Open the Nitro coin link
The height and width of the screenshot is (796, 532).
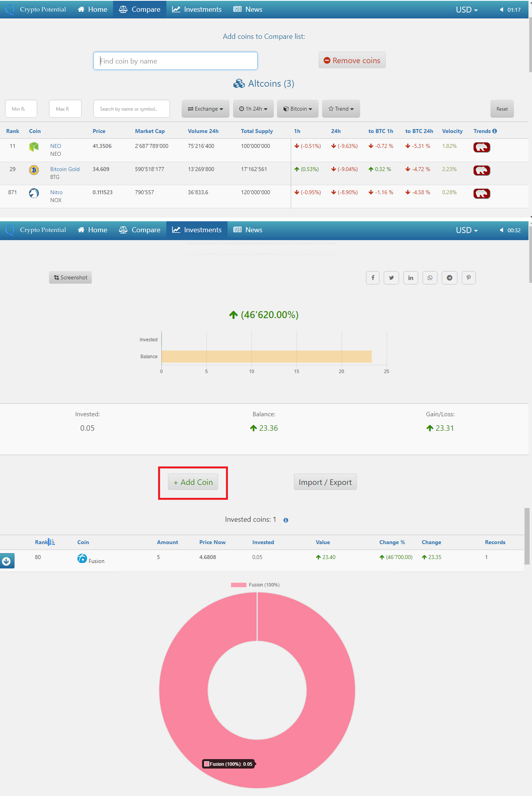click(x=56, y=192)
